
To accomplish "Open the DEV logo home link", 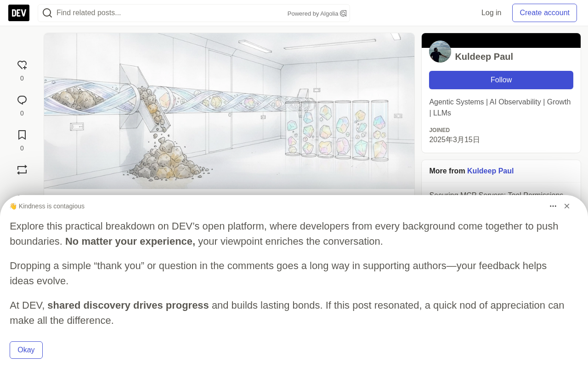I will click(x=19, y=13).
